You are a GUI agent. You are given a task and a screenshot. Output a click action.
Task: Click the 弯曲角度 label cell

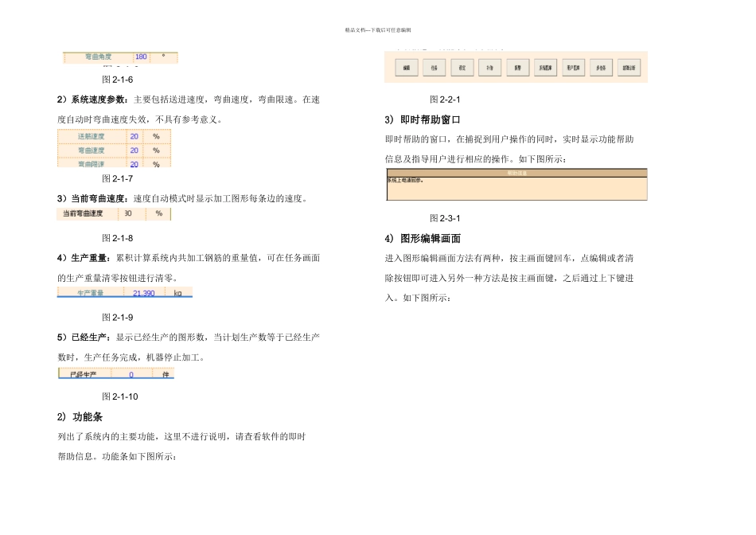99,57
